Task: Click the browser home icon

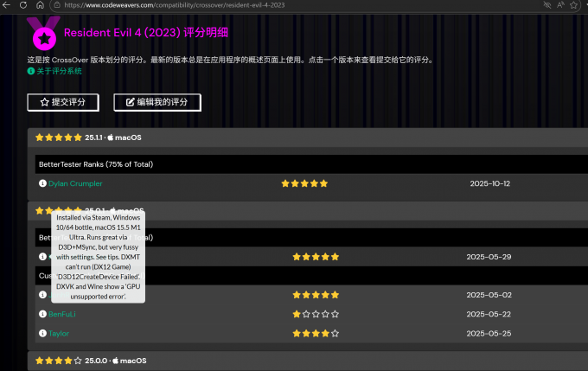Action: coord(40,5)
